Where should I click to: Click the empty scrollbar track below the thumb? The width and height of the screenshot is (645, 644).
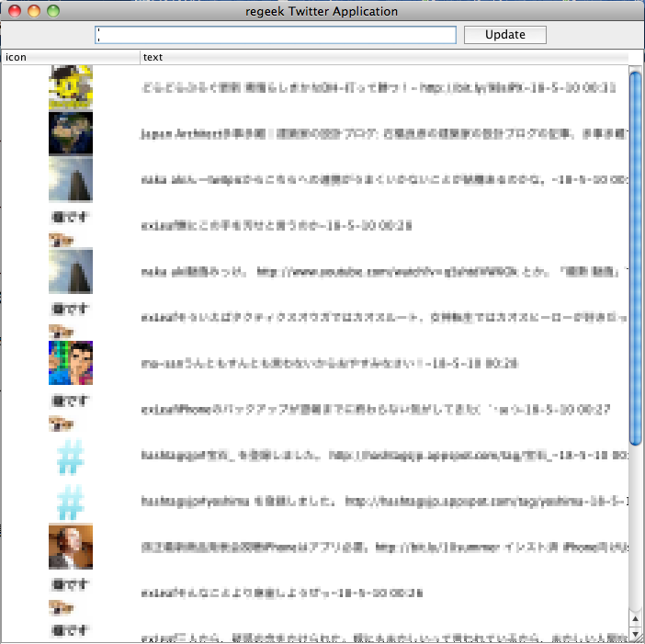point(636,527)
